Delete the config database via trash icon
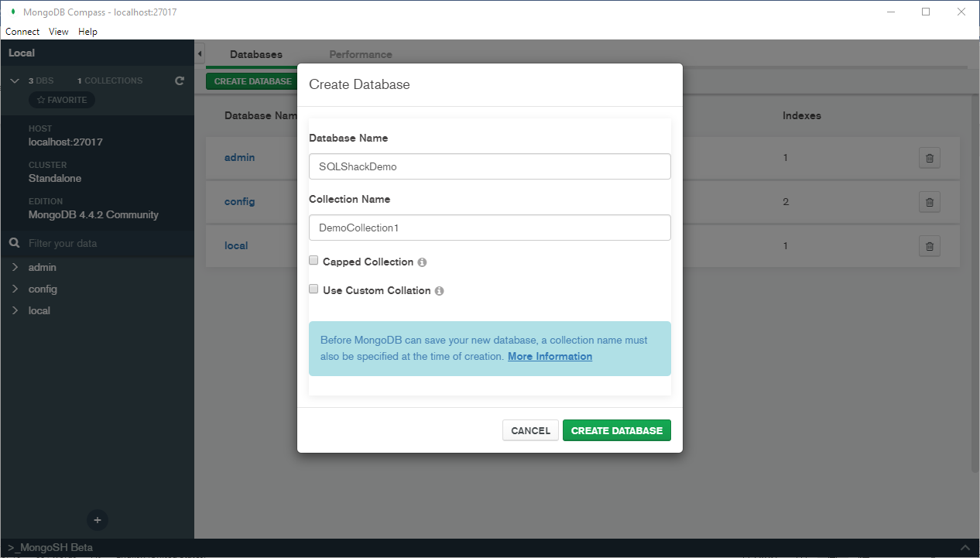 click(930, 202)
